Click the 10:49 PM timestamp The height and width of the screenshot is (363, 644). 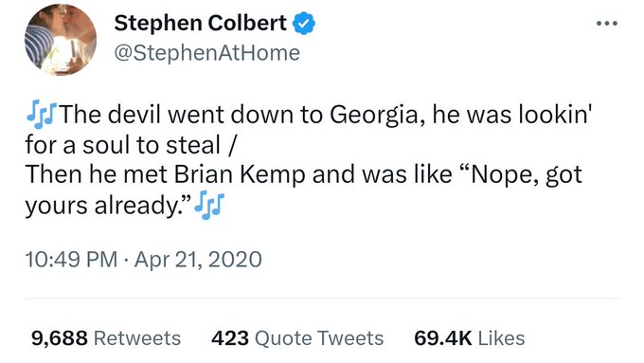pyautogui.click(x=71, y=260)
